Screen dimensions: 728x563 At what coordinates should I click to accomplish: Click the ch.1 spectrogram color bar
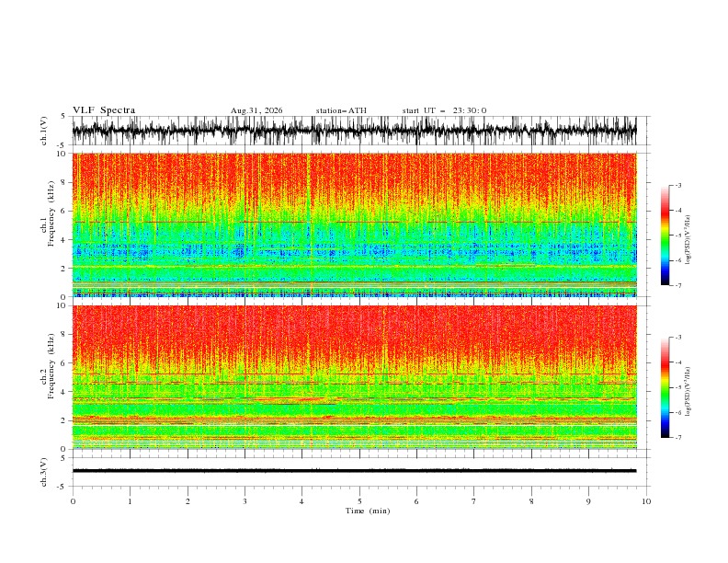tap(665, 236)
